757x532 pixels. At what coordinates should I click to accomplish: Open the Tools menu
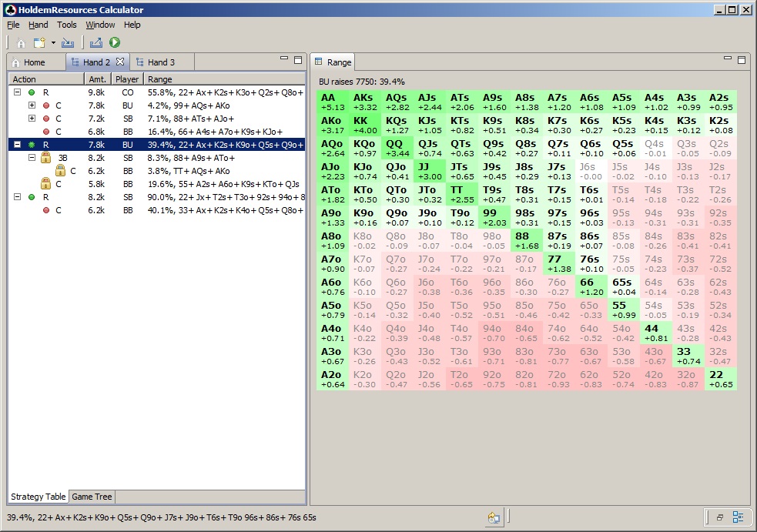coord(67,25)
